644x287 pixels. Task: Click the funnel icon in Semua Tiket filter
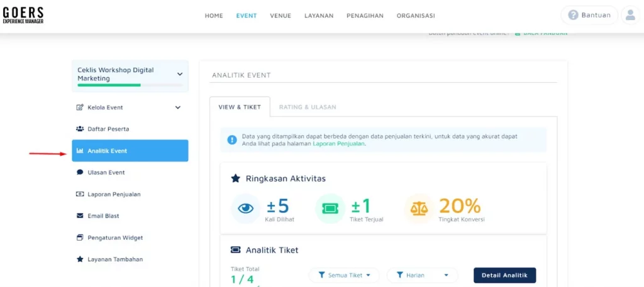click(x=322, y=275)
